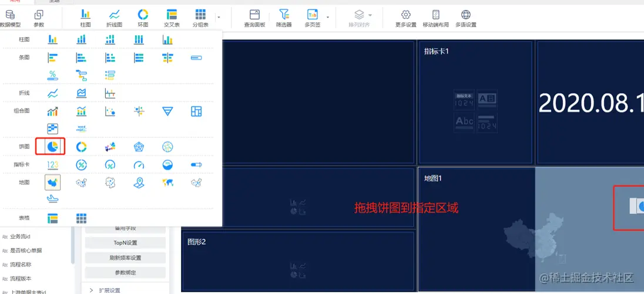The height and width of the screenshot is (294, 644).
Task: Choose the highlighted colored China map icon
Action: (x=52, y=183)
